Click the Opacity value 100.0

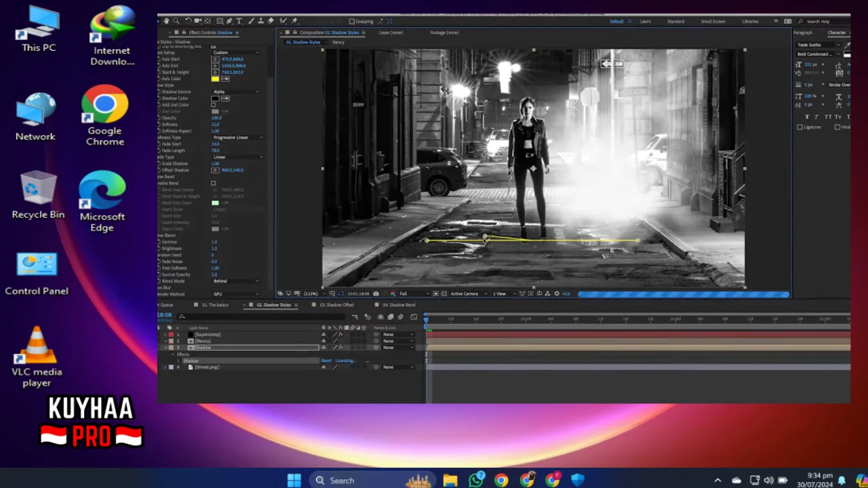point(216,118)
